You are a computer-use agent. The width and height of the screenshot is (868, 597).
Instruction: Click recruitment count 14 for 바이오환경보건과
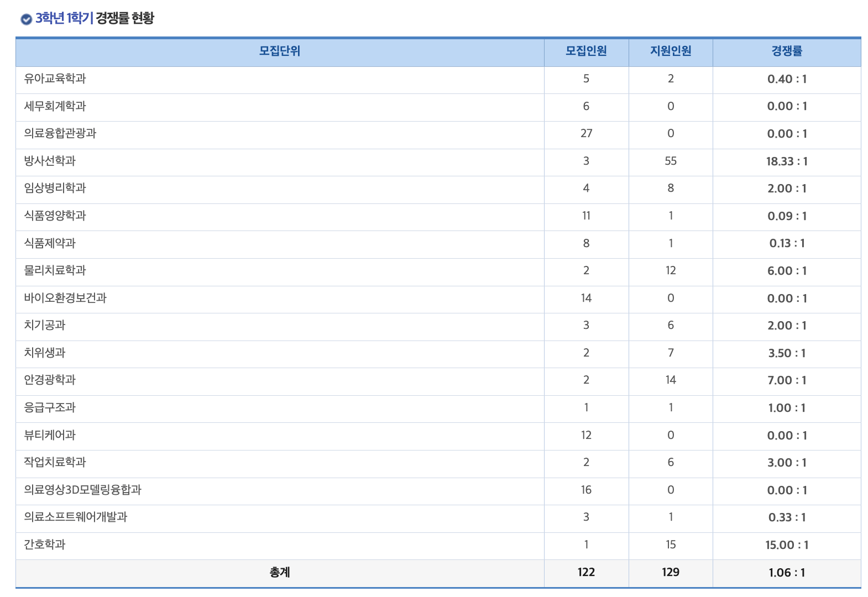point(586,298)
